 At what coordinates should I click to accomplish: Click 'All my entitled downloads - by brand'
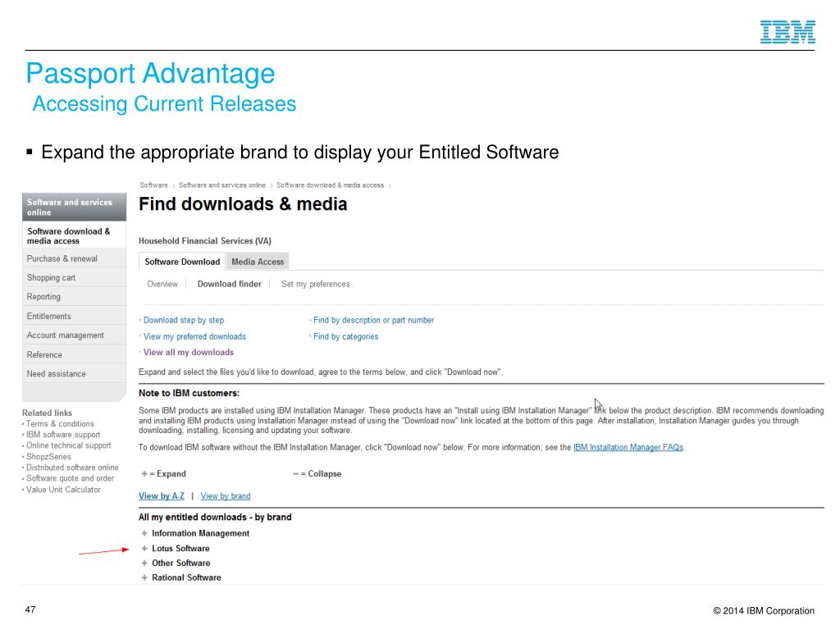[x=215, y=517]
